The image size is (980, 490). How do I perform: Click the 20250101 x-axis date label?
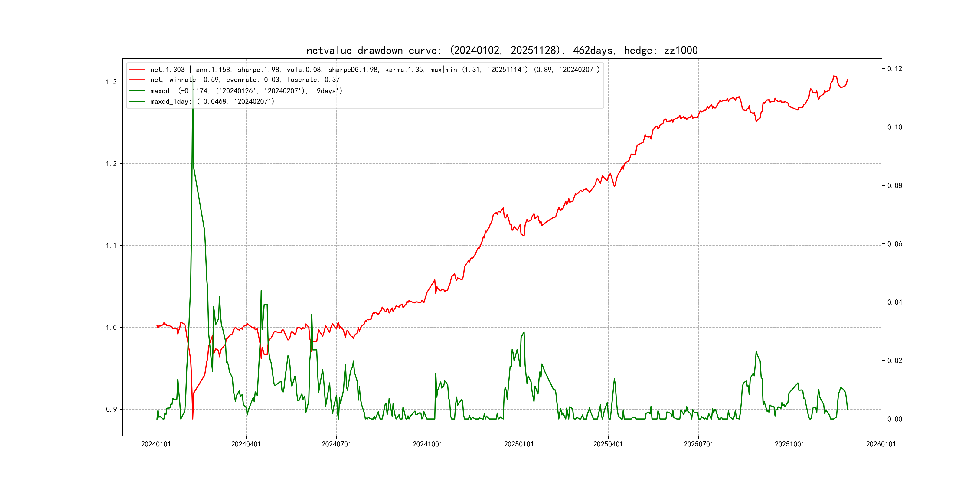[518, 444]
